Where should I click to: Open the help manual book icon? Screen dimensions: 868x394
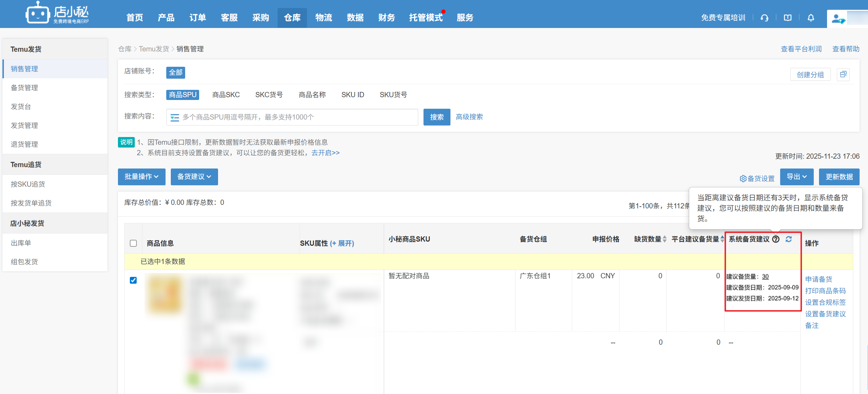tap(787, 17)
